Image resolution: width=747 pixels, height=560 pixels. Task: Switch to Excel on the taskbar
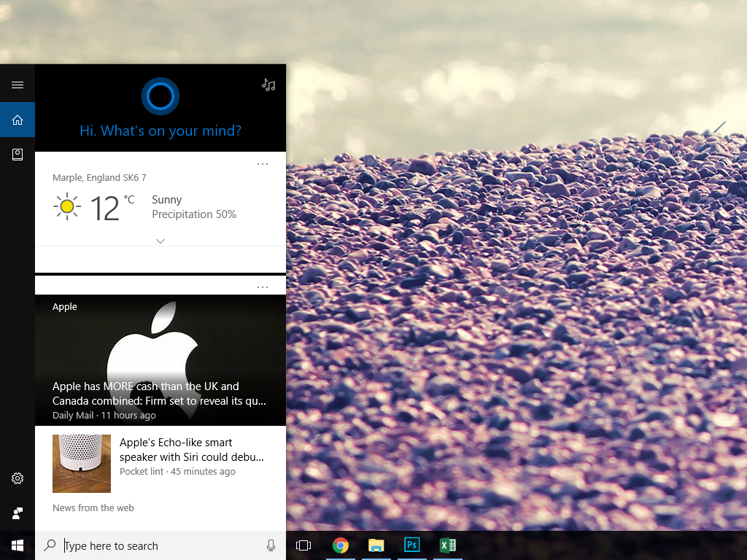pyautogui.click(x=447, y=545)
